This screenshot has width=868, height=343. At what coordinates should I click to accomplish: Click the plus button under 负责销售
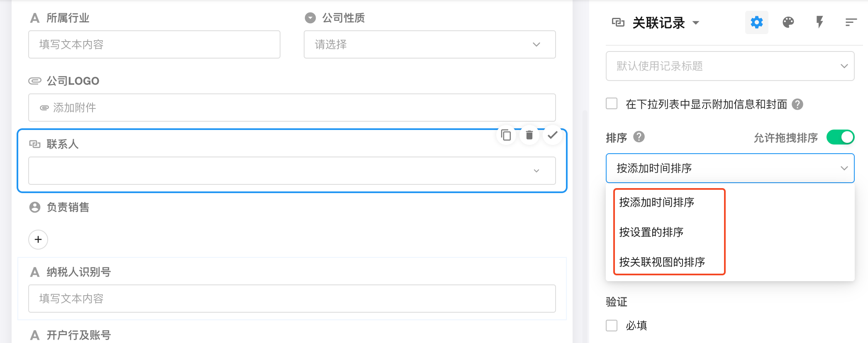click(38, 240)
